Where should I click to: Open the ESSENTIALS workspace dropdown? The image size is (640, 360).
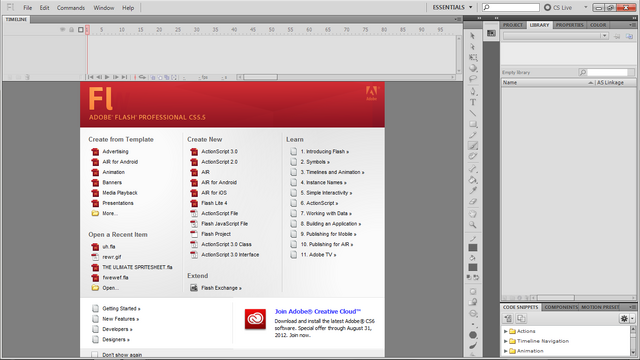(x=452, y=7)
